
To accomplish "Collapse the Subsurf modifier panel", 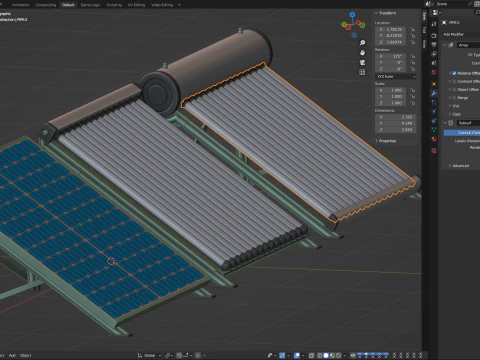I will point(445,123).
